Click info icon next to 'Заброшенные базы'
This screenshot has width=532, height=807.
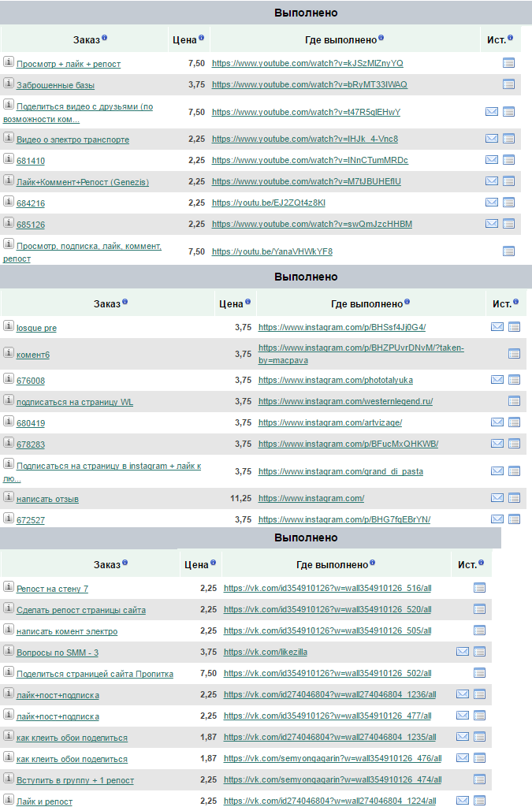pos(8,83)
